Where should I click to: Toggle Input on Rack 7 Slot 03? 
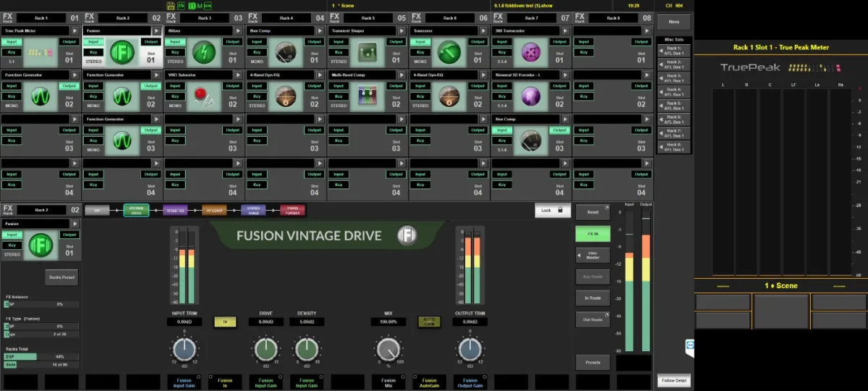pyautogui.click(x=503, y=129)
